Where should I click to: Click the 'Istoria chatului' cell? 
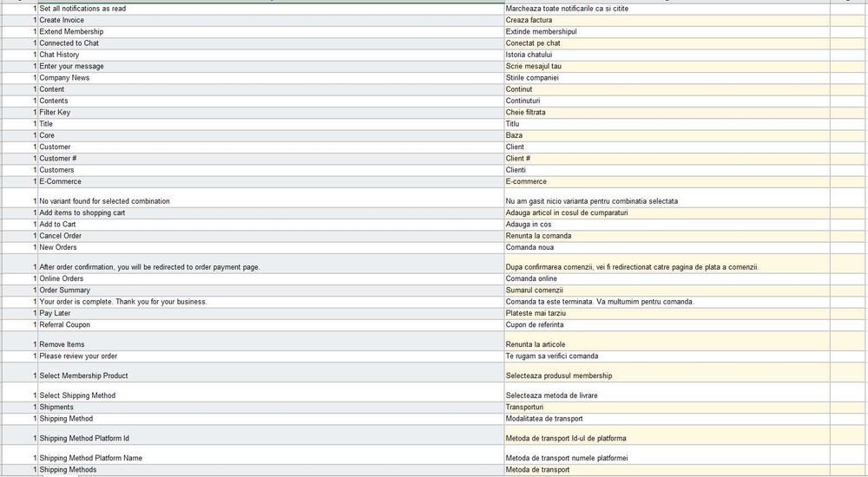[x=667, y=55]
